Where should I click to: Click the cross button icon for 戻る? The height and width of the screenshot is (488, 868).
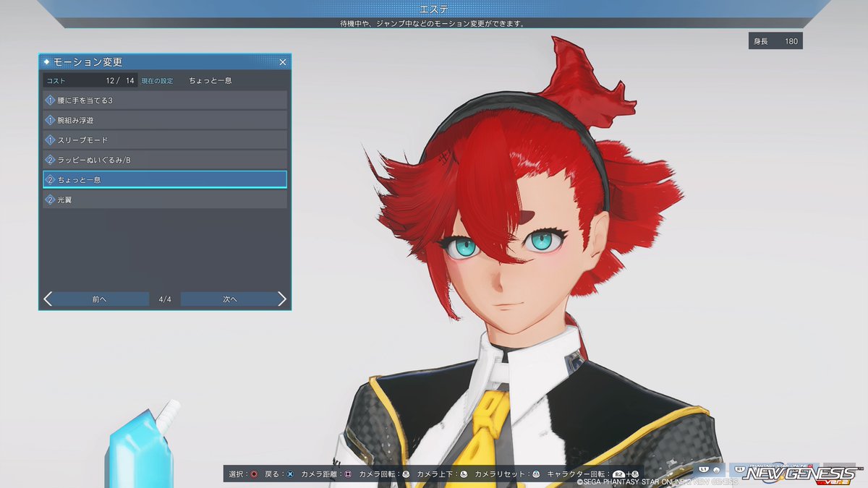pyautogui.click(x=290, y=474)
